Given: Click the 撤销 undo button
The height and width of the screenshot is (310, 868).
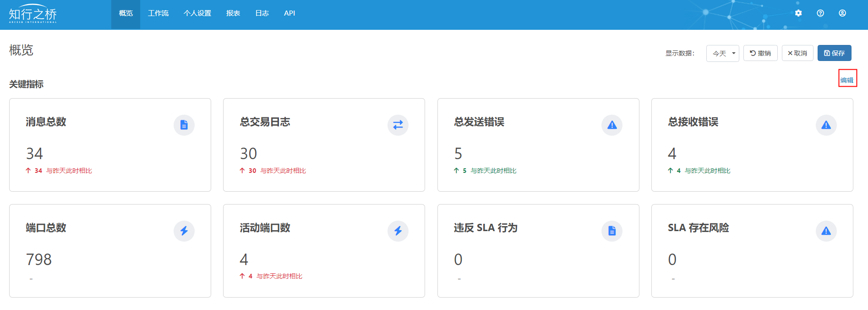Looking at the screenshot, I should (x=760, y=53).
